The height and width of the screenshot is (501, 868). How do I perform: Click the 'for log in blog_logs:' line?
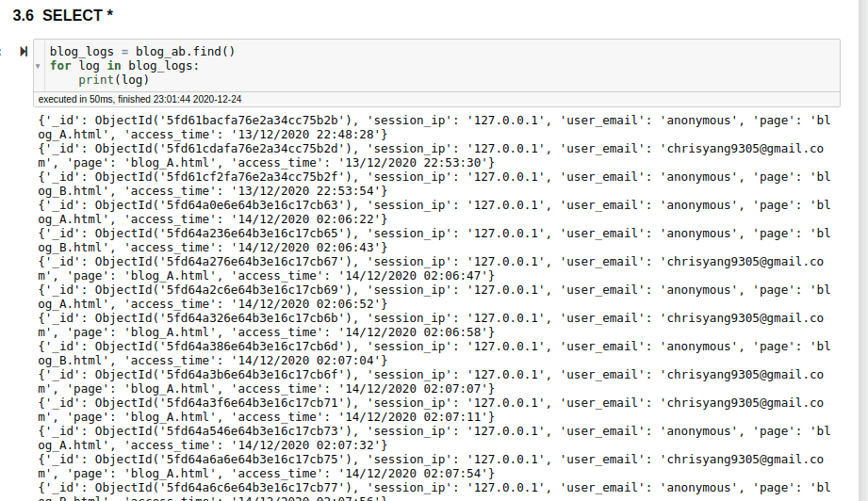(x=124, y=66)
